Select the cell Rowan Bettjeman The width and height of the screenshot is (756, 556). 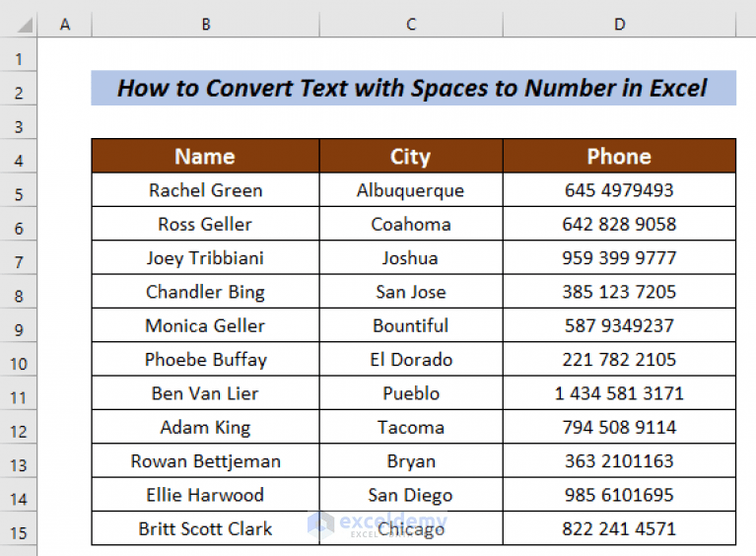point(205,461)
